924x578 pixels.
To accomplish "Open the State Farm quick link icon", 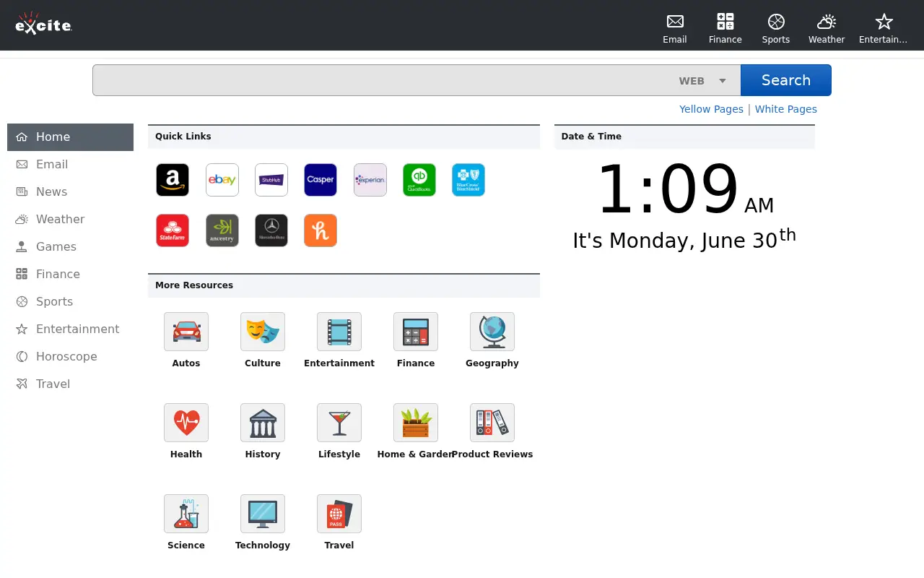I will (173, 230).
